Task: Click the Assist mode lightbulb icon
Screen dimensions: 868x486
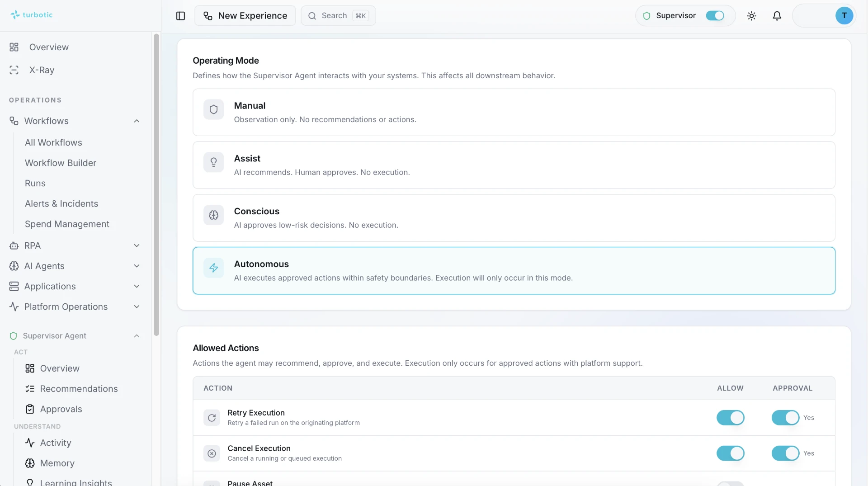Action: (213, 162)
